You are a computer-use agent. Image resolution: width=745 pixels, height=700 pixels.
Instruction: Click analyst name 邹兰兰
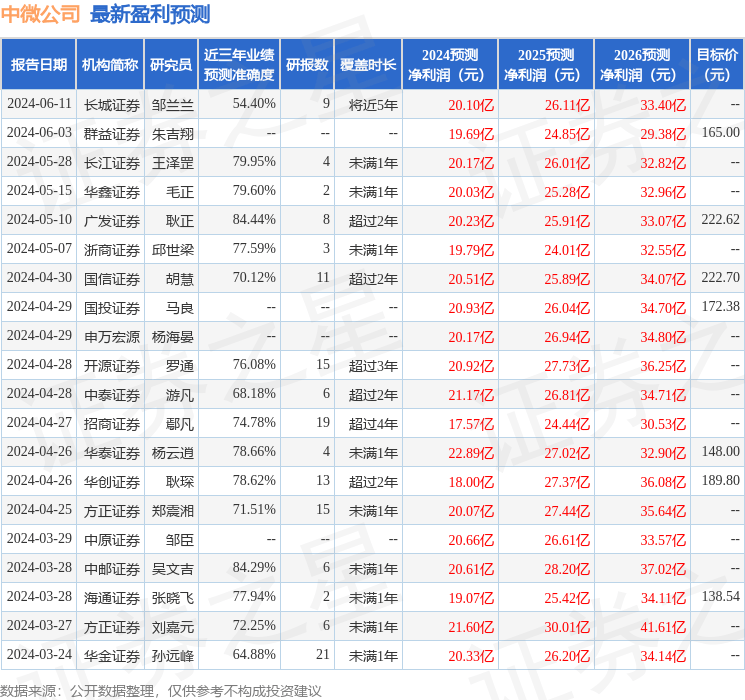tap(173, 105)
